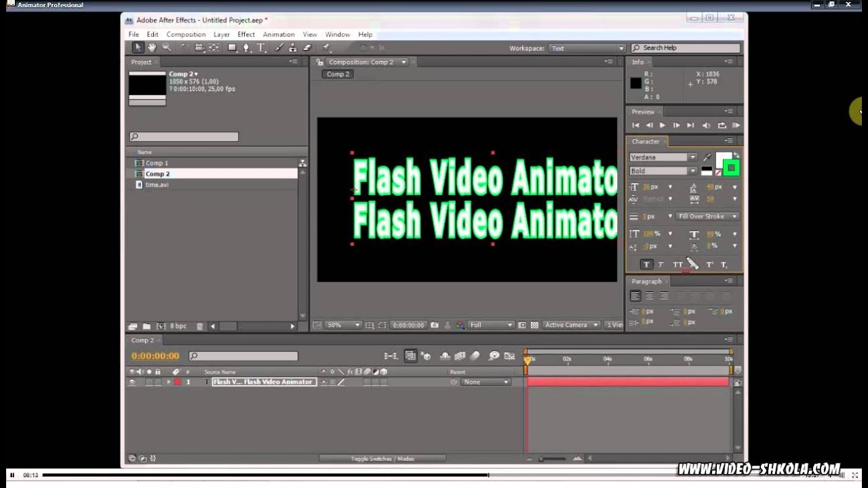Screen dimensions: 868x488
Task: Toggle Faux Italic in Character panel
Action: pyautogui.click(x=661, y=264)
